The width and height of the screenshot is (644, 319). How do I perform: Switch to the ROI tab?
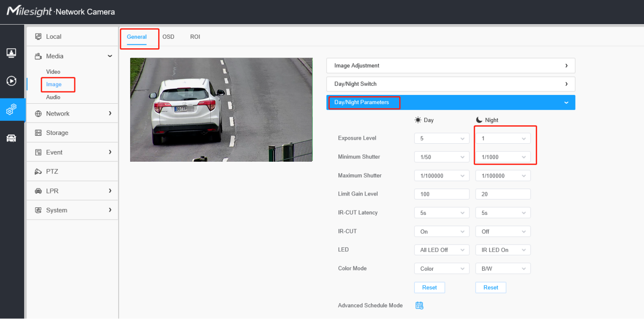195,37
